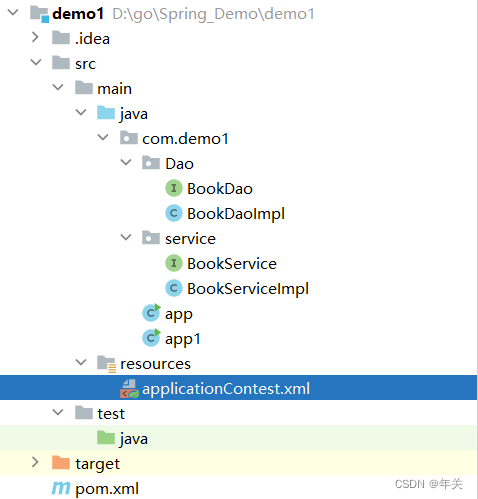Select the main folder label
Viewport: 478px width, 499px height.
point(114,89)
